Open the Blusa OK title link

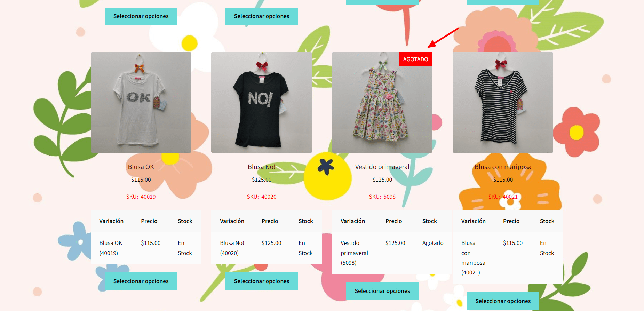pyautogui.click(x=141, y=167)
